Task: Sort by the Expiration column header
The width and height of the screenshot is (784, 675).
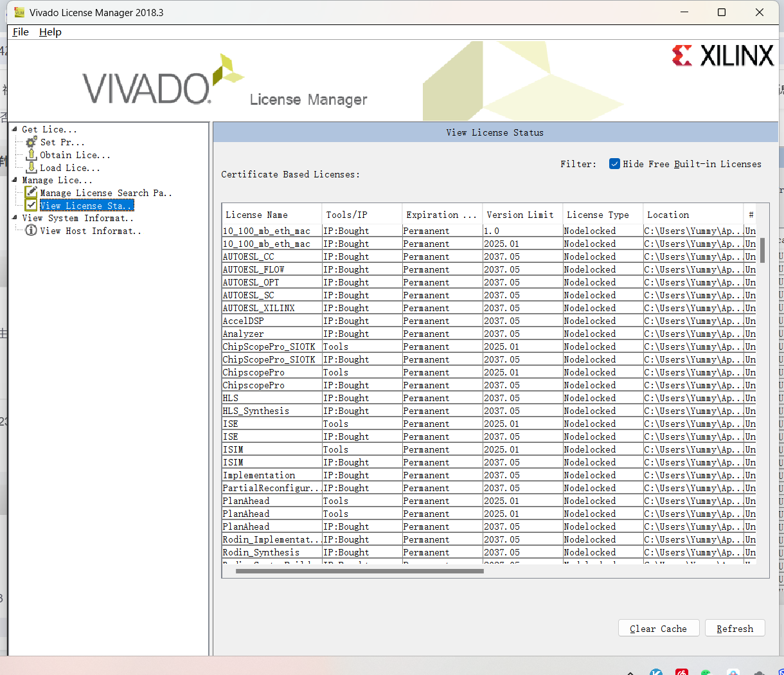Action: [442, 215]
